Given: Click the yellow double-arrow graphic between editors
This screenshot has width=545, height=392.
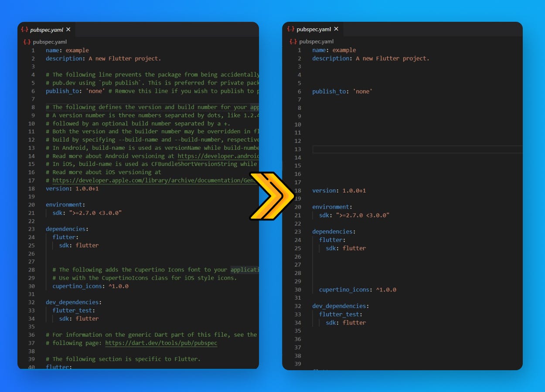Looking at the screenshot, I should 272,196.
